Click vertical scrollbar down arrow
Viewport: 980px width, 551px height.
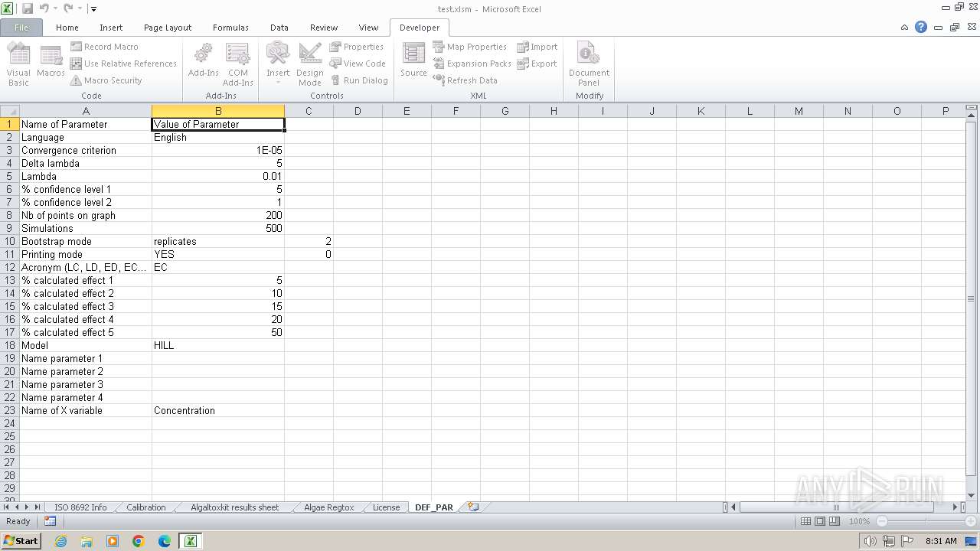pyautogui.click(x=971, y=496)
